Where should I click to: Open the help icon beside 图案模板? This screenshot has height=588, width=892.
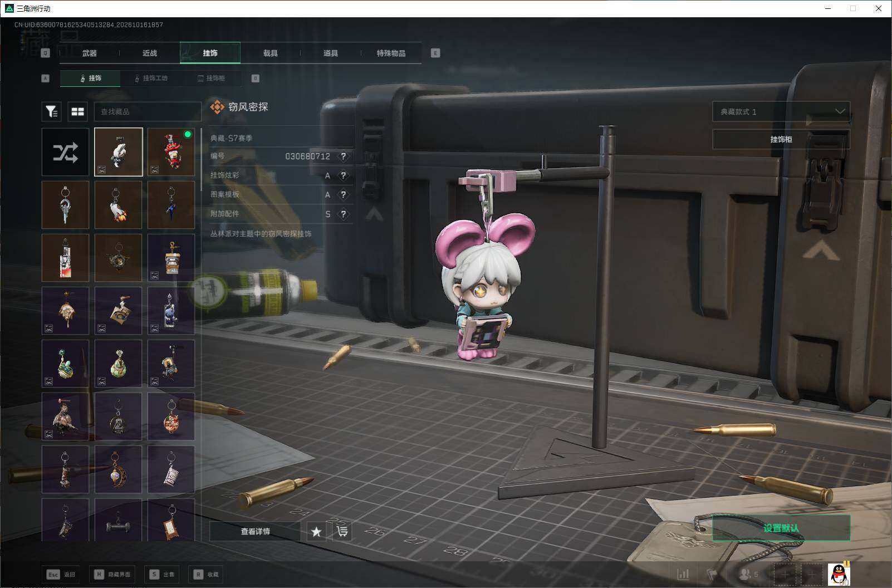[x=344, y=195]
